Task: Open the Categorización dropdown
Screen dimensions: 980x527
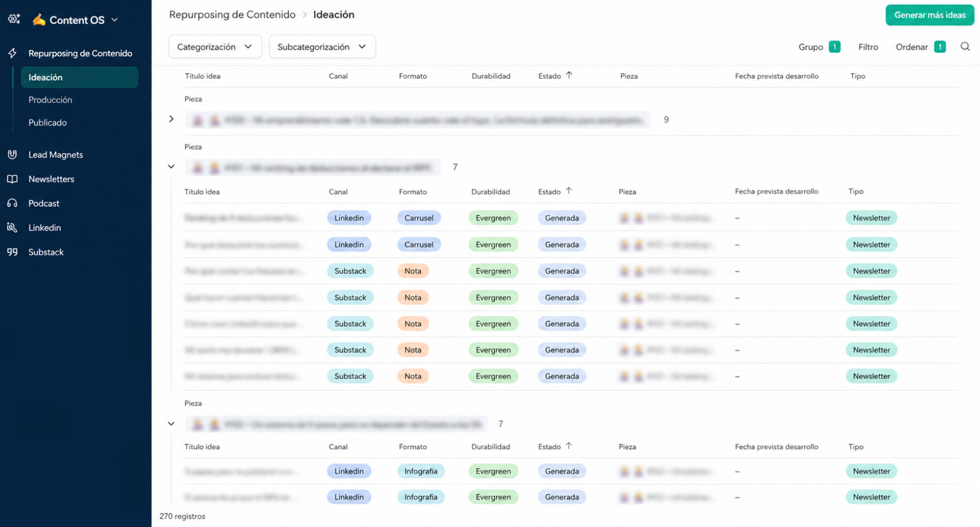Action: tap(215, 47)
